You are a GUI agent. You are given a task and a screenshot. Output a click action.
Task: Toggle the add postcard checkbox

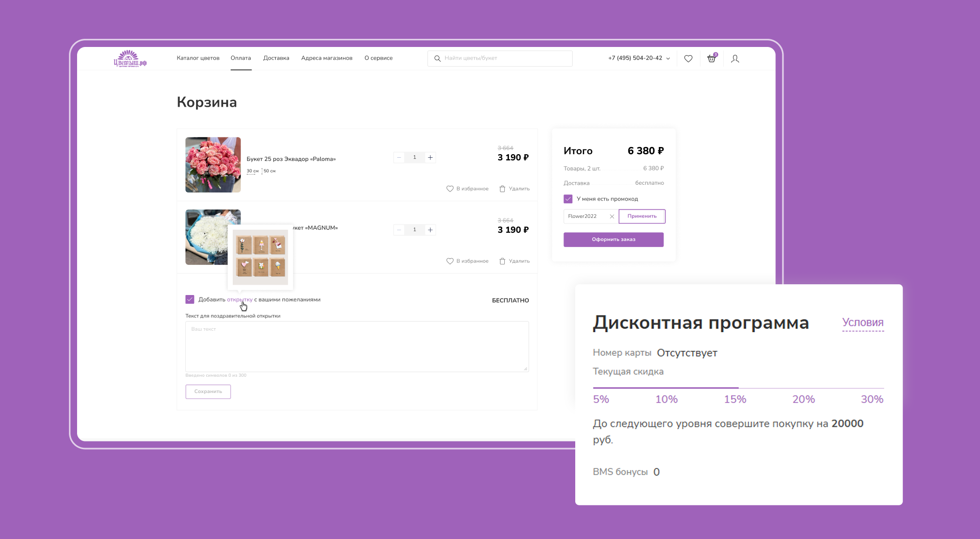click(190, 300)
